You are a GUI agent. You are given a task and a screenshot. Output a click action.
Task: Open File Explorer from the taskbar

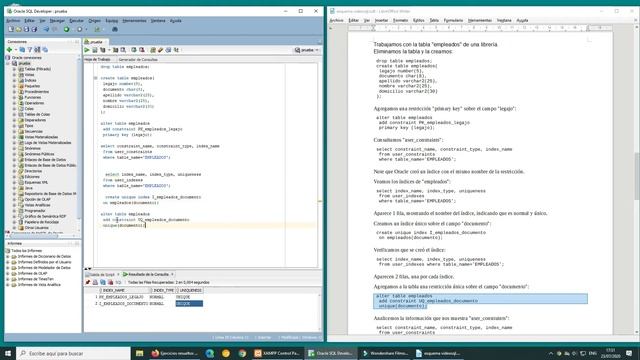pyautogui.click(x=140, y=353)
